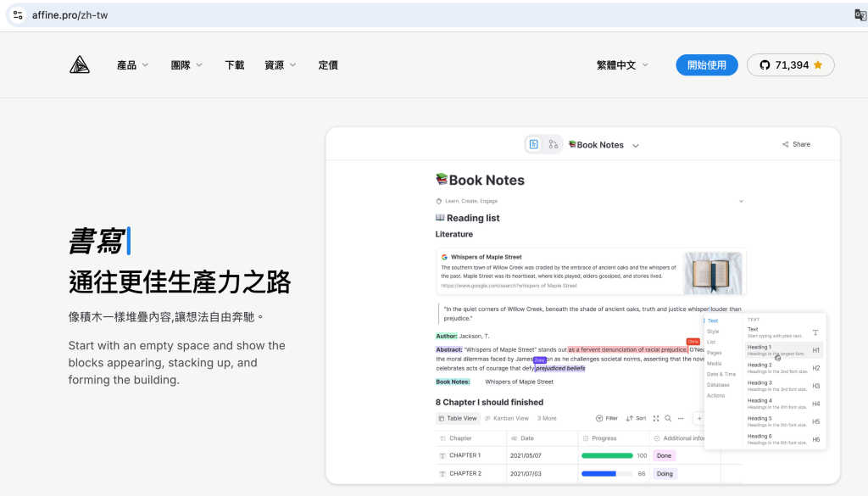The width and height of the screenshot is (868, 496).
Task: Click the tags icon beside Learn, Create, Engage
Action: coord(439,201)
